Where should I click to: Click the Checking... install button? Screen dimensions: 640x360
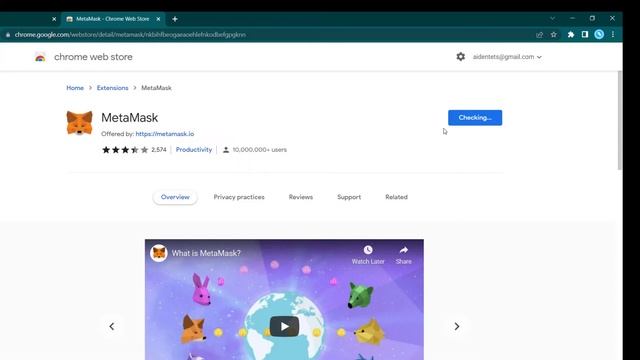475,118
